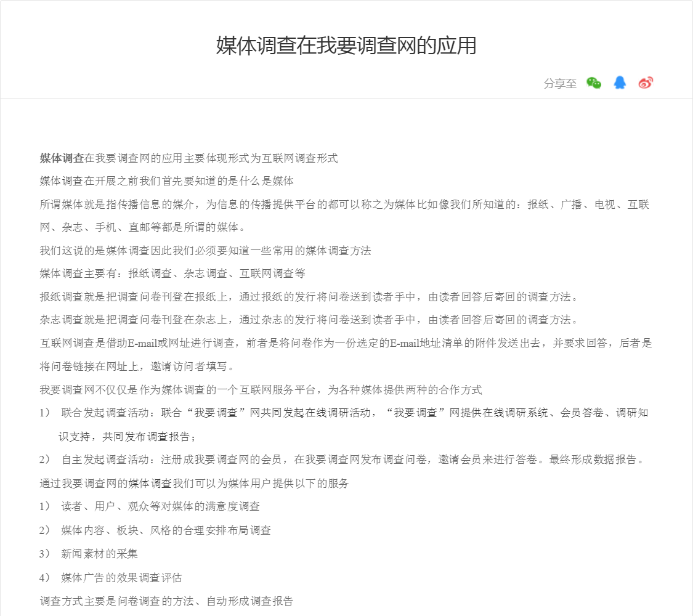Click the line starting 我们这说的是媒体调查
The width and height of the screenshot is (693, 616).
pyautogui.click(x=206, y=251)
